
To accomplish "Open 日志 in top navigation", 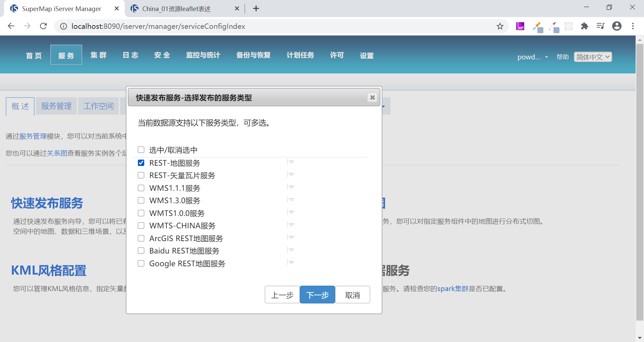I will coord(130,55).
